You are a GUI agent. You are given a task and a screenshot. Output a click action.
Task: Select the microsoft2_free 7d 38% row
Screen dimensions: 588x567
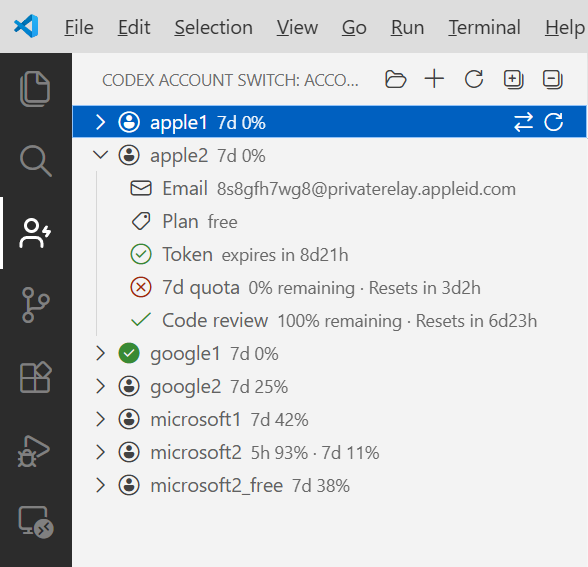pyautogui.click(x=330, y=485)
